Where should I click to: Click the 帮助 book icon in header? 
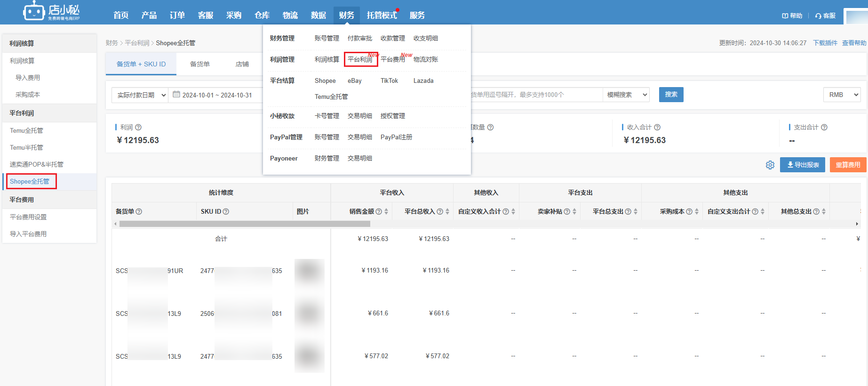coord(785,16)
